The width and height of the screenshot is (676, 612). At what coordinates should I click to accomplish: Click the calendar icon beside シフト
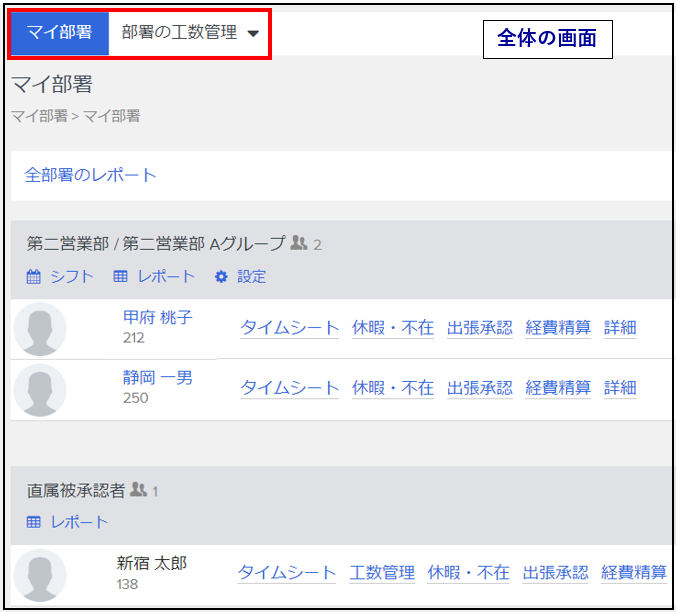pyautogui.click(x=33, y=277)
